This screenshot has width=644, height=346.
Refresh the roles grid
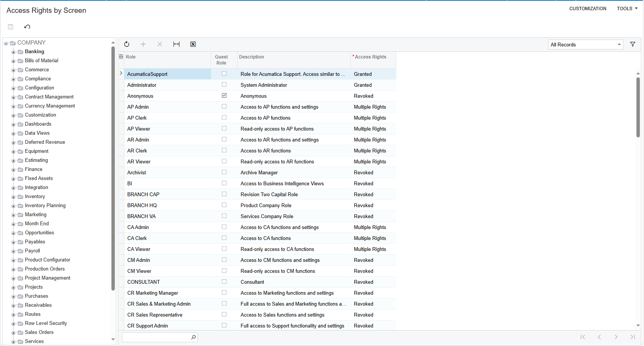(x=127, y=44)
